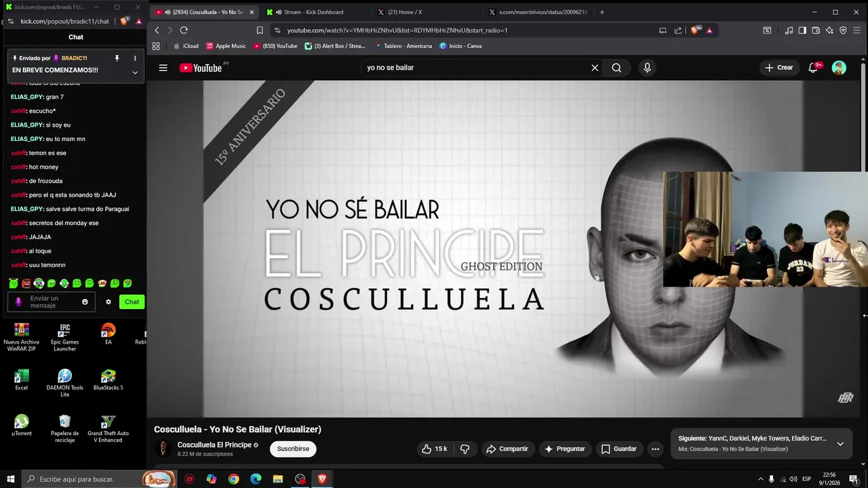Open Brave main hamburger menu
Image resolution: width=868 pixels, height=488 pixels.
(x=856, y=30)
